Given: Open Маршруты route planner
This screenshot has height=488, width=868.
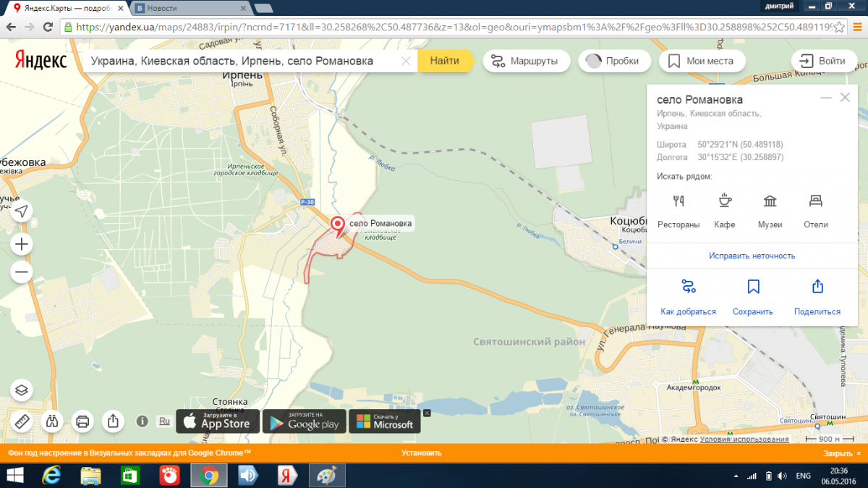Looking at the screenshot, I should click(x=525, y=61).
